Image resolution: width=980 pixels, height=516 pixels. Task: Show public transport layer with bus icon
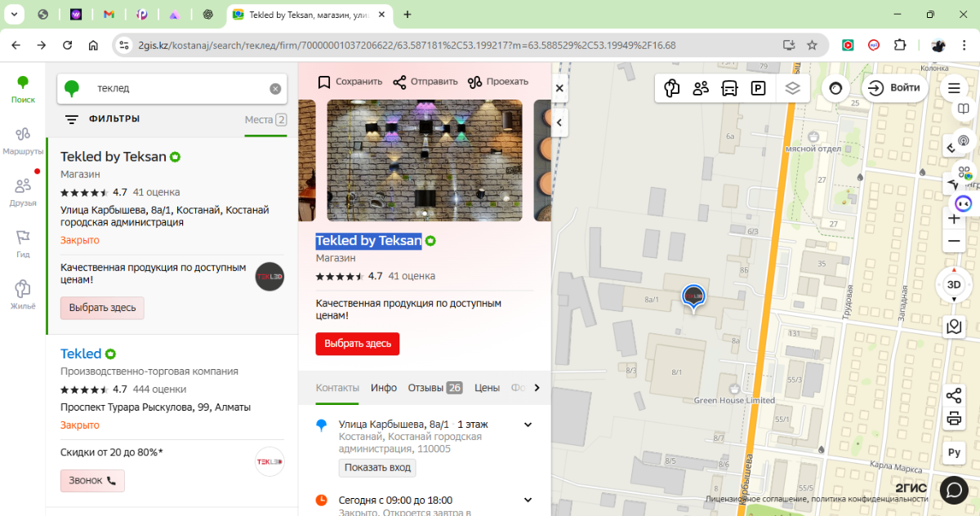click(729, 88)
